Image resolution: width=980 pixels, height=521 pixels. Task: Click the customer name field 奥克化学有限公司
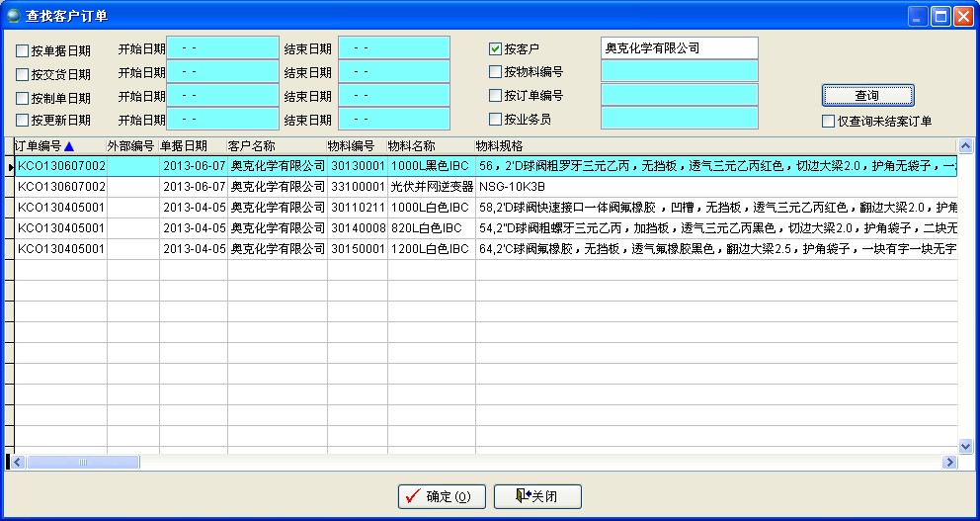tap(679, 48)
